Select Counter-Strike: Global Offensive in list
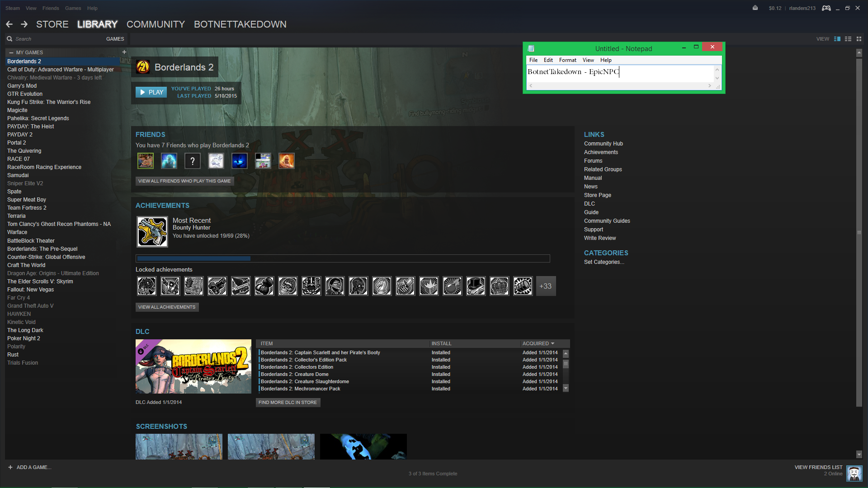Viewport: 868px width, 488px height. [46, 257]
